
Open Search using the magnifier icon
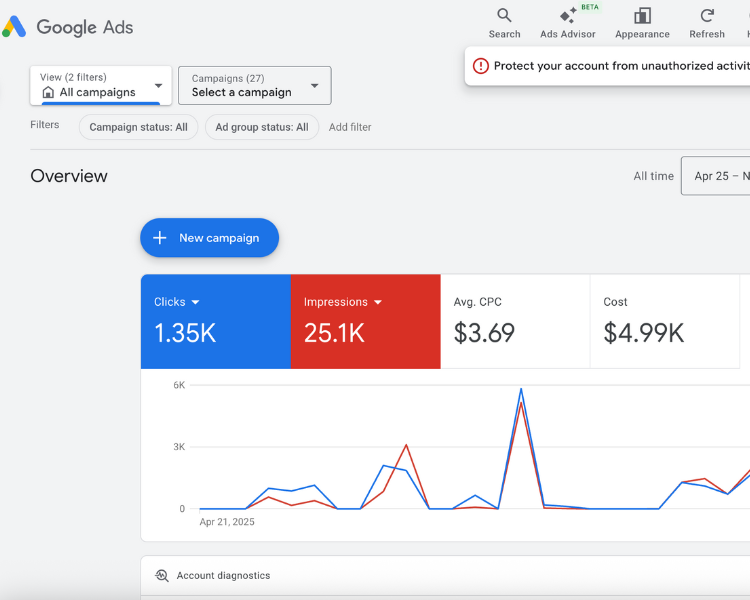[x=504, y=15]
